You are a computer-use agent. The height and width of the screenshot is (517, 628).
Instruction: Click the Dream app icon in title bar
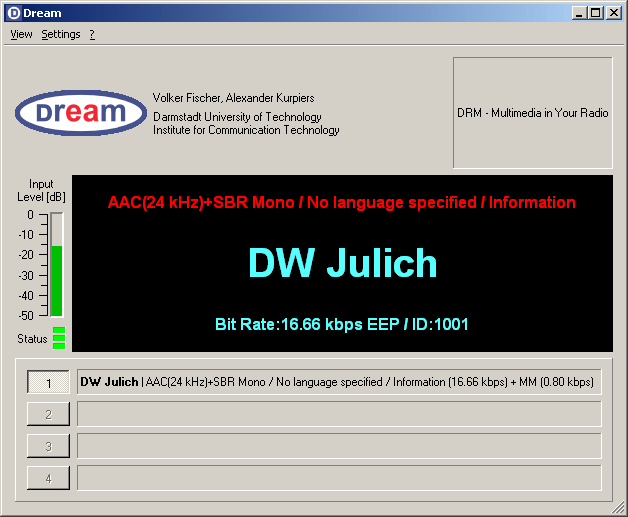13,12
